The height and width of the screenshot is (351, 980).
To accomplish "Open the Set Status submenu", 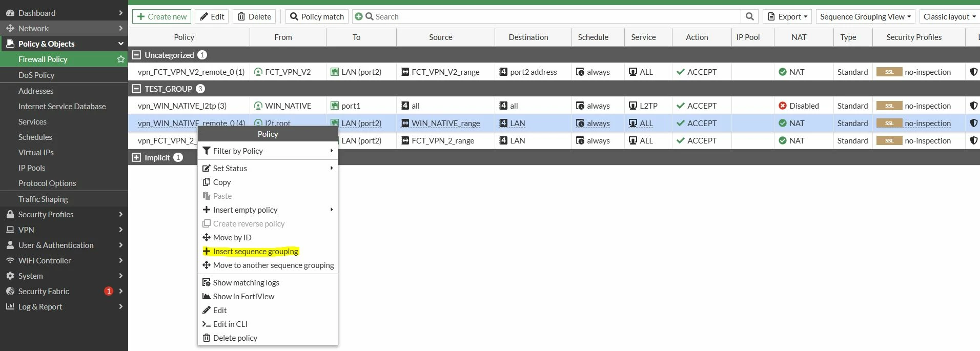I will 268,168.
